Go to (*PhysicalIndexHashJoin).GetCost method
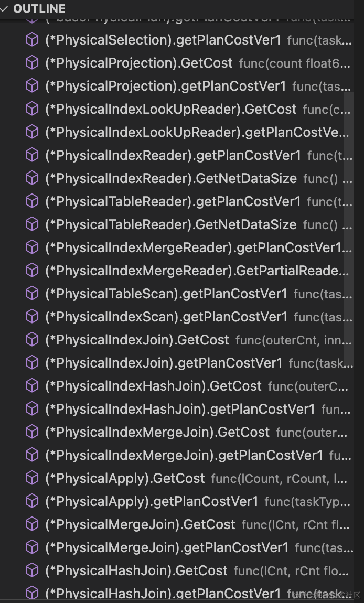Screen dimensions: 364x603 pos(153,386)
